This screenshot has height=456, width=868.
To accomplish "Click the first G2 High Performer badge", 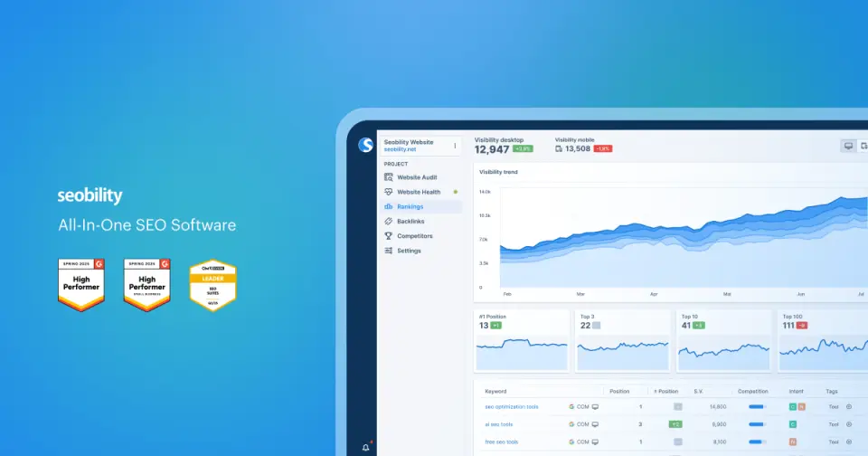I will click(x=81, y=285).
